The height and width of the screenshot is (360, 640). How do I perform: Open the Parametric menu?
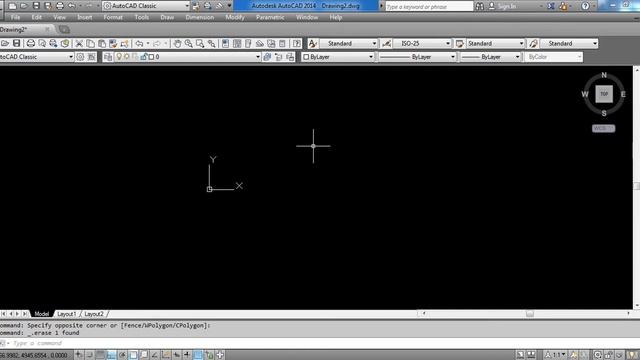pos(270,18)
